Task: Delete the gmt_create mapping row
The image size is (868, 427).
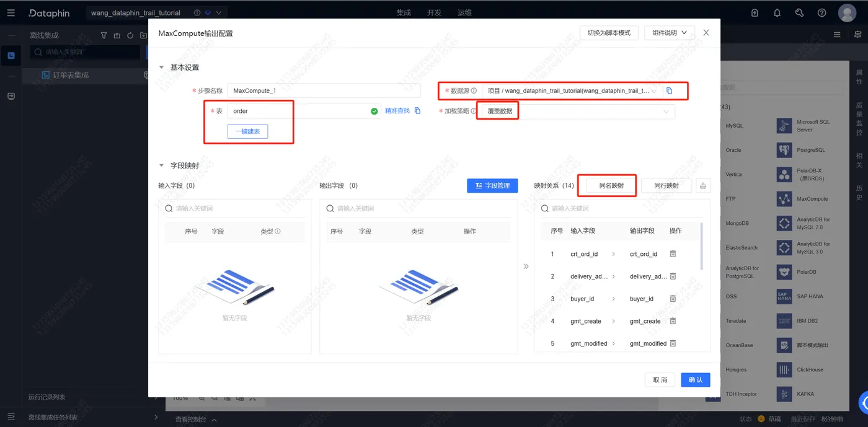Action: click(673, 321)
